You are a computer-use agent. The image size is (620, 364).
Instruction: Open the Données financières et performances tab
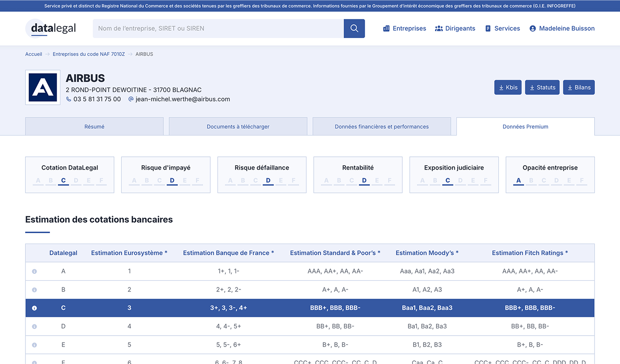(382, 126)
